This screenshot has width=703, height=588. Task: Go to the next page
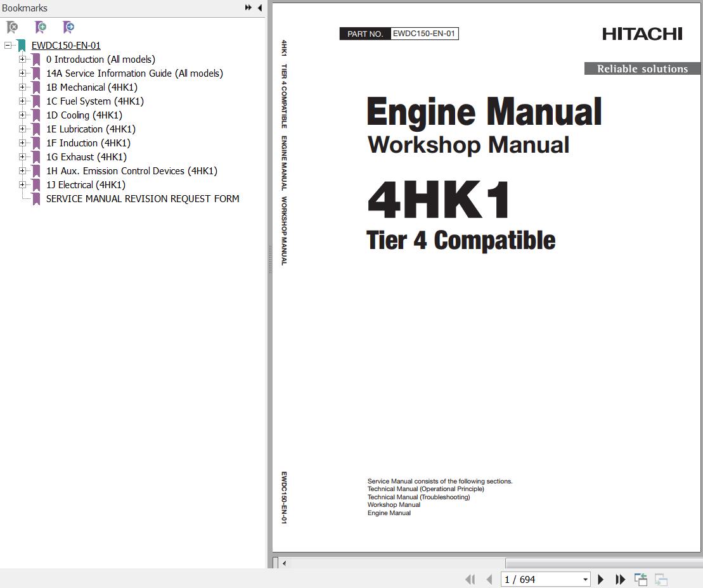601,580
